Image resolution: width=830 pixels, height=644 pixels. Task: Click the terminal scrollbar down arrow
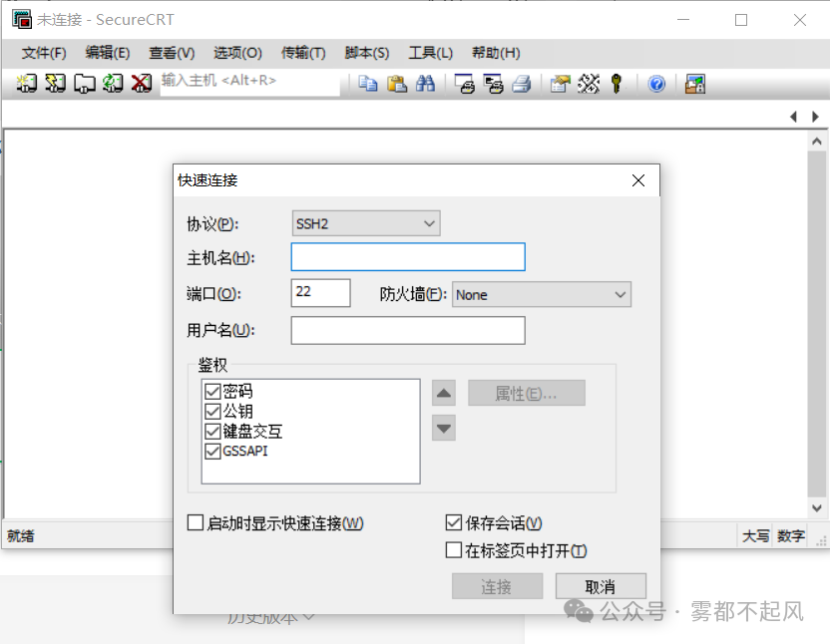(x=816, y=508)
